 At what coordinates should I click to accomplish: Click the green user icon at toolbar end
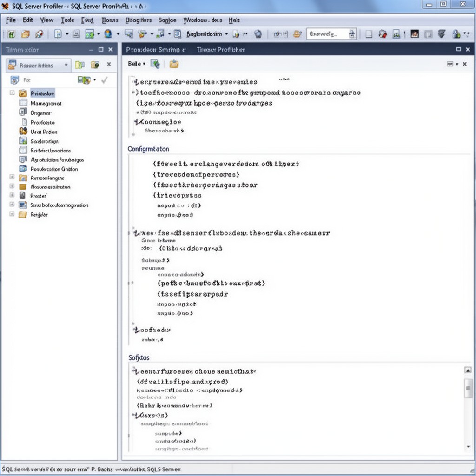coord(456,34)
